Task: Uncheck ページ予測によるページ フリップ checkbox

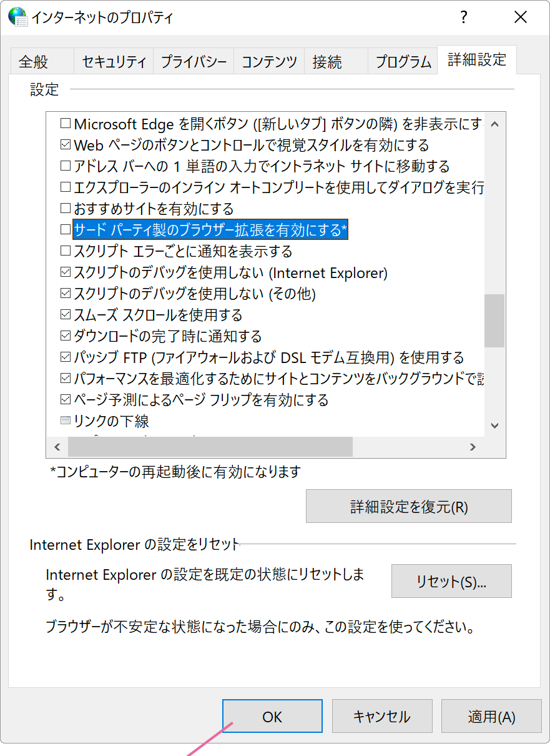Action: (65, 400)
